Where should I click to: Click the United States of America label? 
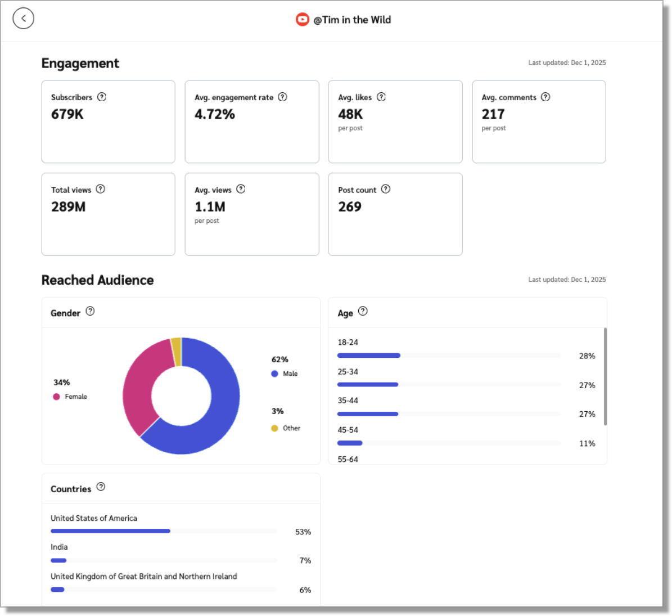(94, 518)
